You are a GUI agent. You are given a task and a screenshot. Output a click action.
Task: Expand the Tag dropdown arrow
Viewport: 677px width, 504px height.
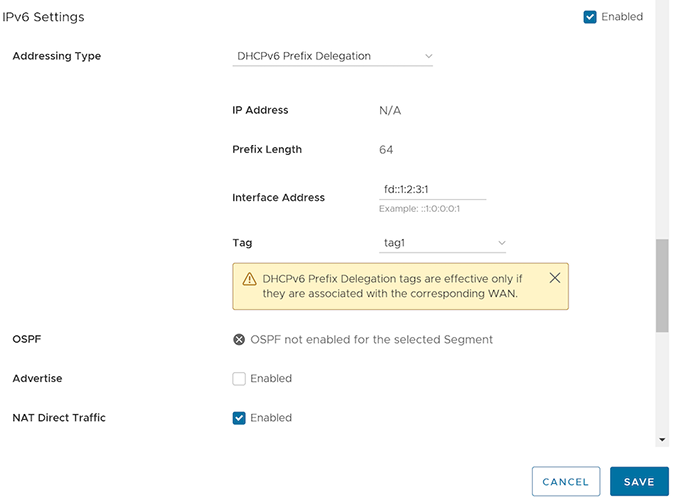tap(501, 243)
